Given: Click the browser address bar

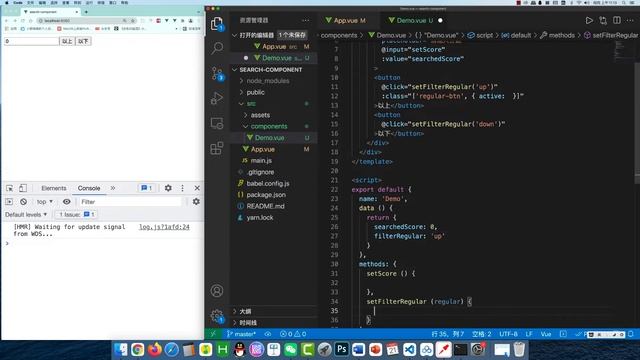Looking at the screenshot, I should coord(83,20).
